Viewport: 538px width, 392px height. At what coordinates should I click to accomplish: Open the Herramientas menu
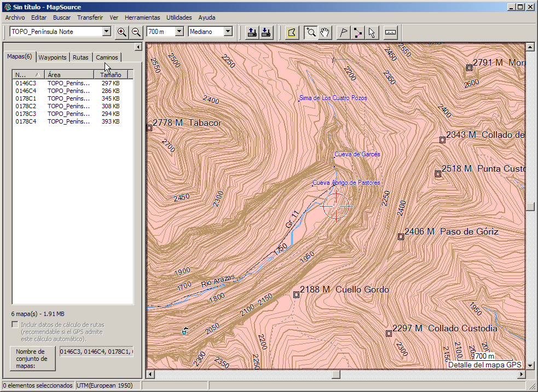click(142, 17)
